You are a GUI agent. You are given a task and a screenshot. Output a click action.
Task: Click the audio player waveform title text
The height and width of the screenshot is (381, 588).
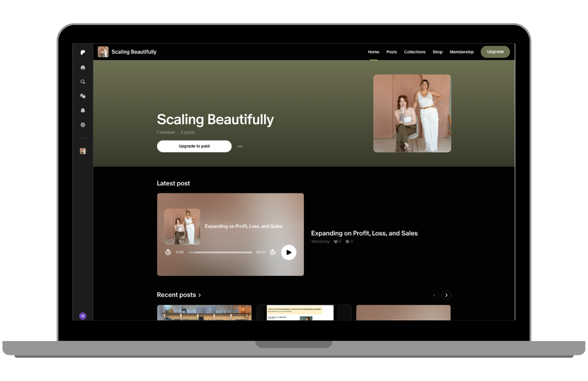(x=244, y=226)
